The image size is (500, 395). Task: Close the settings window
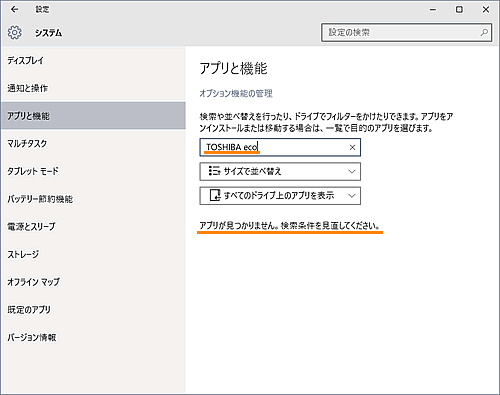pos(486,10)
